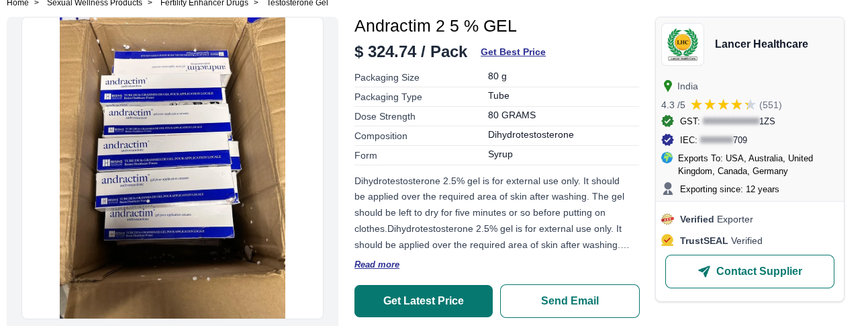This screenshot has height=326, width=868.
Task: Click the green location pin icon
Action: tap(667, 86)
